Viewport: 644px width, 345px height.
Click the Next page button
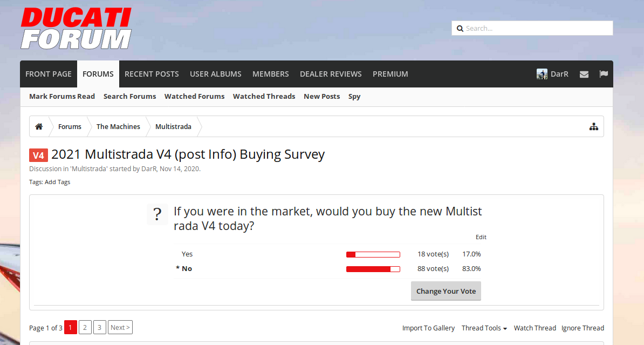(120, 327)
